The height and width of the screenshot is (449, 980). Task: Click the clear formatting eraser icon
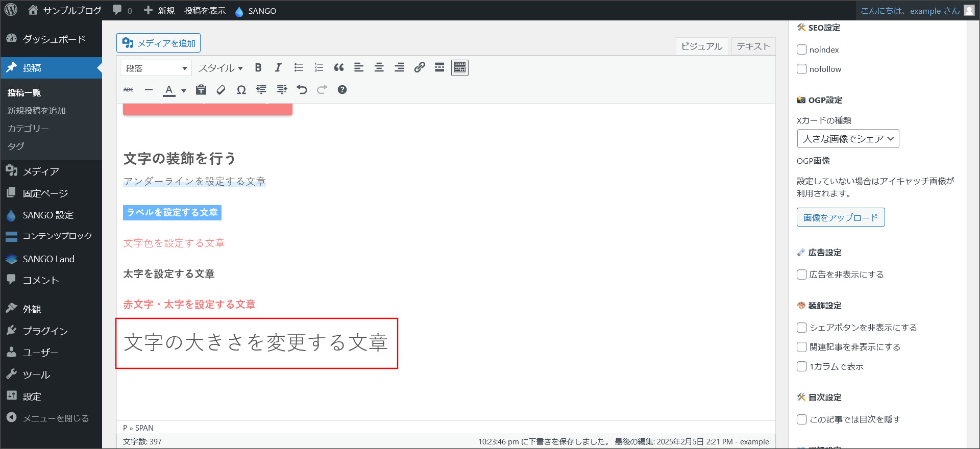click(x=221, y=90)
